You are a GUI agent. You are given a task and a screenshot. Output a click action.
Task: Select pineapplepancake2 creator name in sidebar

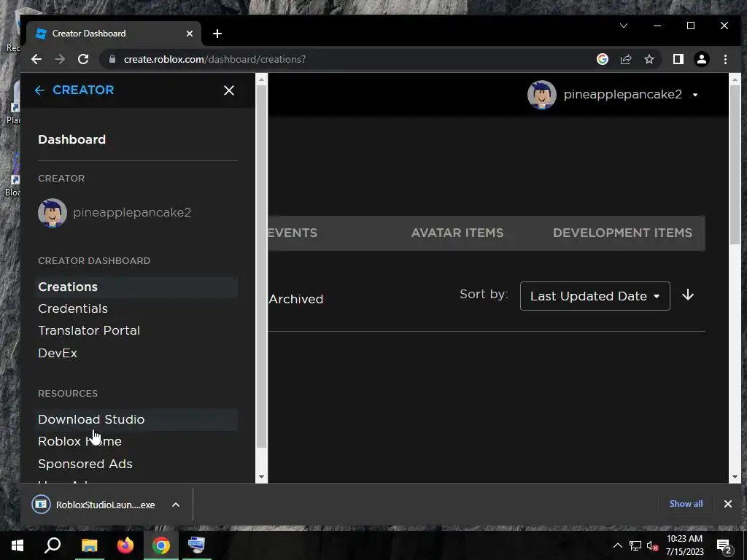(x=132, y=212)
